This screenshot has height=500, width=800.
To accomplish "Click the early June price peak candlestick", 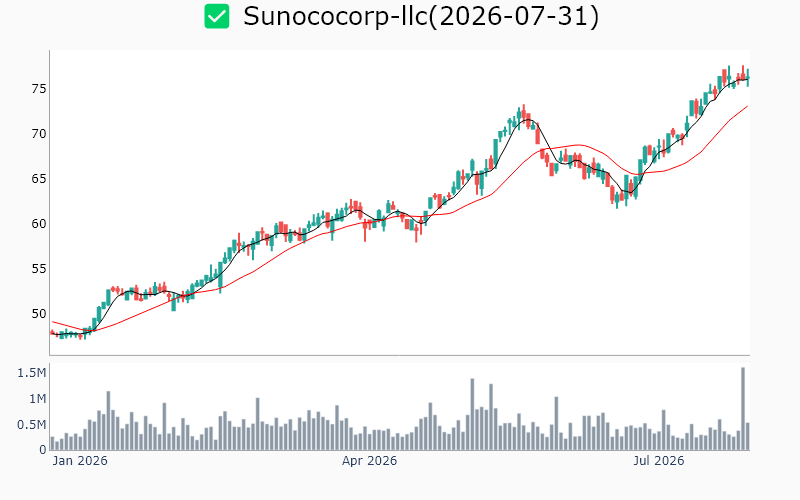I will [x=523, y=113].
